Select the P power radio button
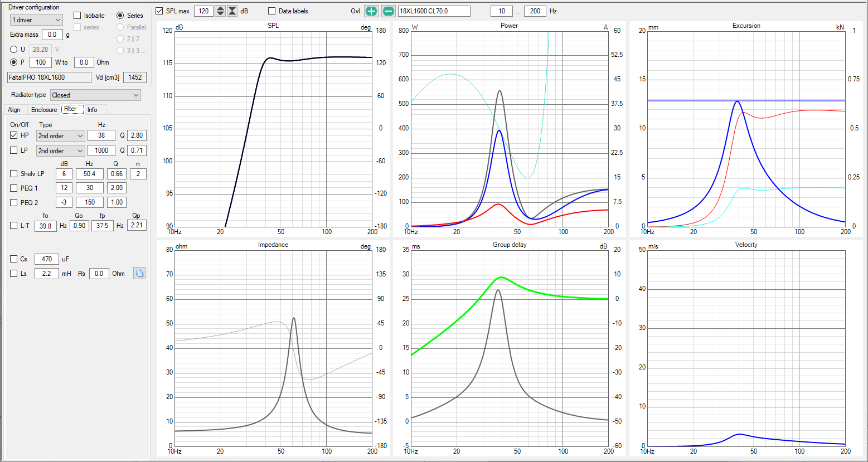This screenshot has width=868, height=462. coord(14,62)
